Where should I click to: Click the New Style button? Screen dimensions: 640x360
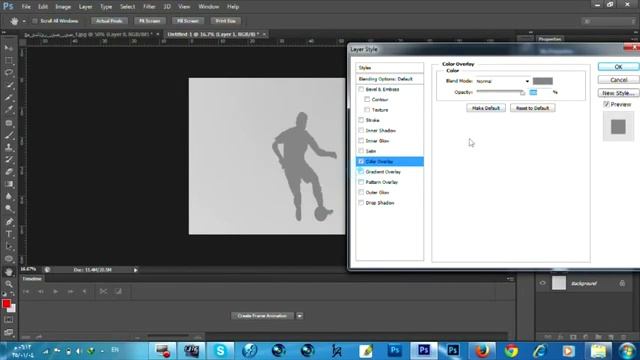(618, 93)
